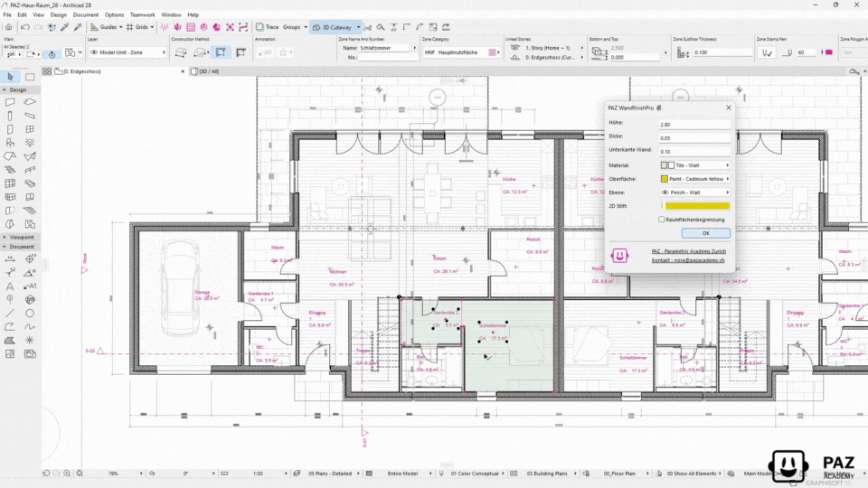
Task: Toggle Model Unit - Zone layer eye
Action: [94, 52]
